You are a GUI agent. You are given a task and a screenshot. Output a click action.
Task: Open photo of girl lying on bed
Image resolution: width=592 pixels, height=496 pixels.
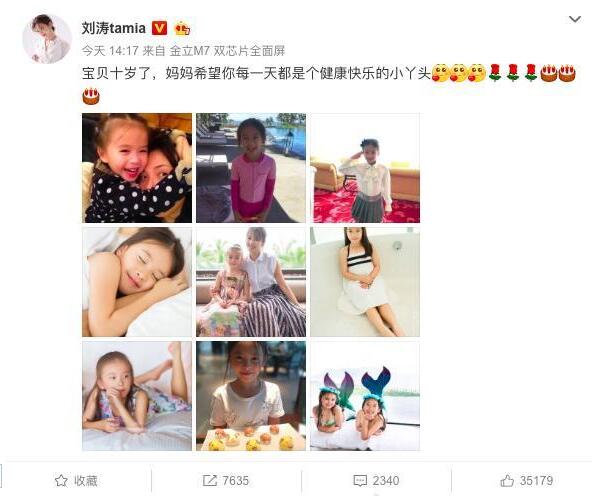click(137, 396)
